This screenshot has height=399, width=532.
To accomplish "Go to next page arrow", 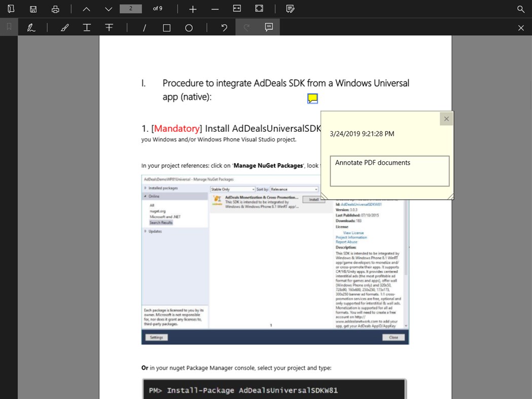I will pyautogui.click(x=109, y=9).
